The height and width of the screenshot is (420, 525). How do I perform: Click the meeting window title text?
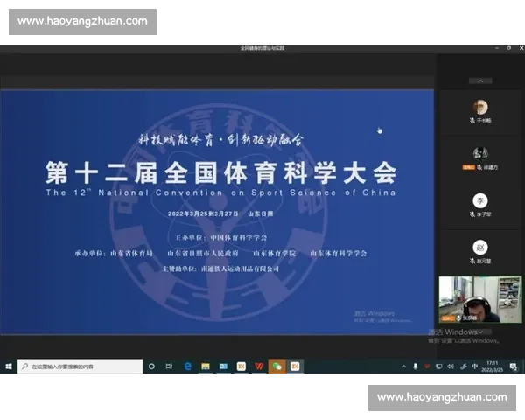tap(262, 48)
